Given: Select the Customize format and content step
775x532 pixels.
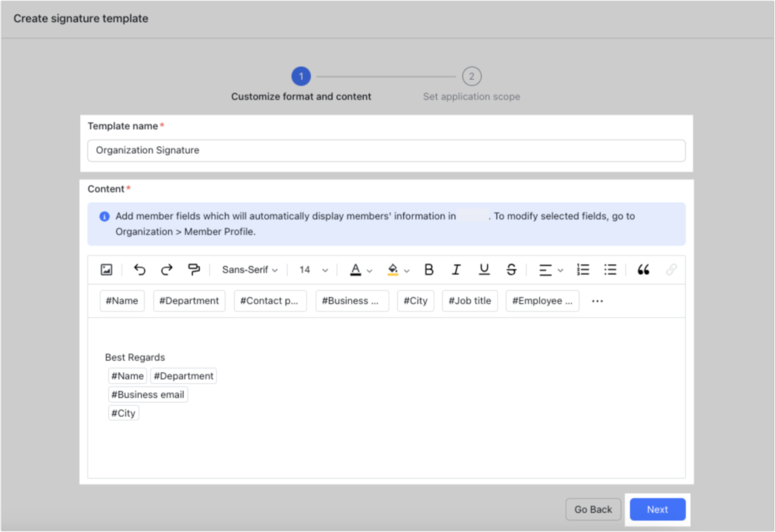Looking at the screenshot, I should tap(301, 76).
